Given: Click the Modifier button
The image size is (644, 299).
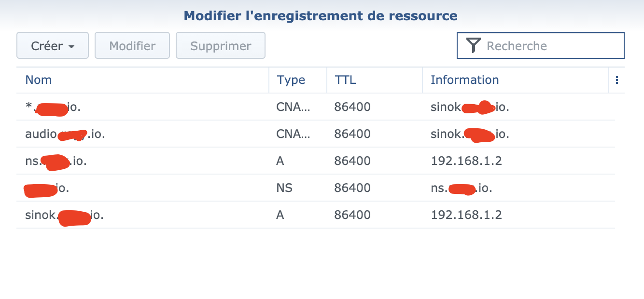Looking at the screenshot, I should [132, 46].
